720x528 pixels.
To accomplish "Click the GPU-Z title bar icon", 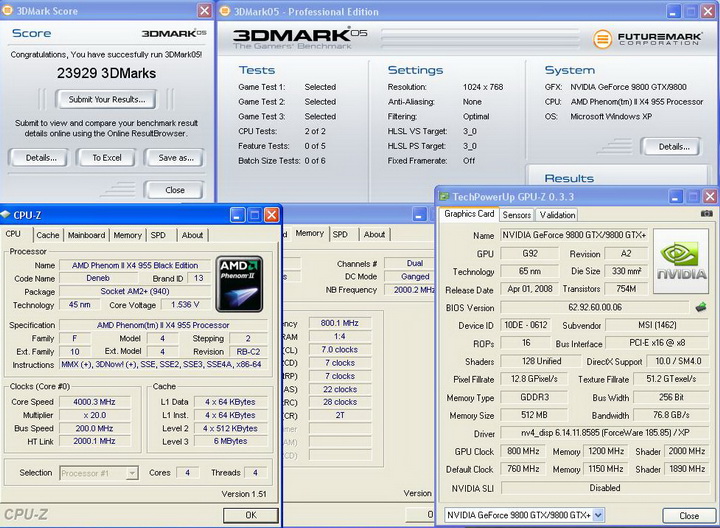I will 446,197.
